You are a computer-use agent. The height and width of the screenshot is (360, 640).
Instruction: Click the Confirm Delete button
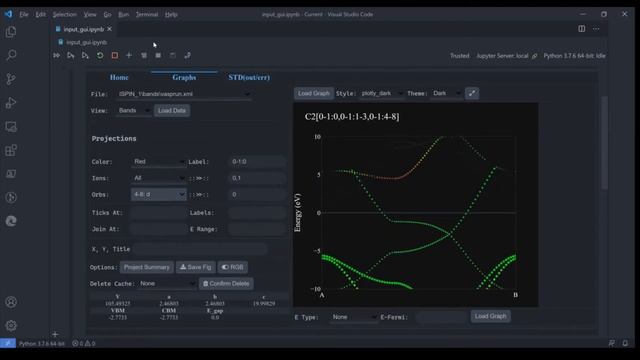226,283
